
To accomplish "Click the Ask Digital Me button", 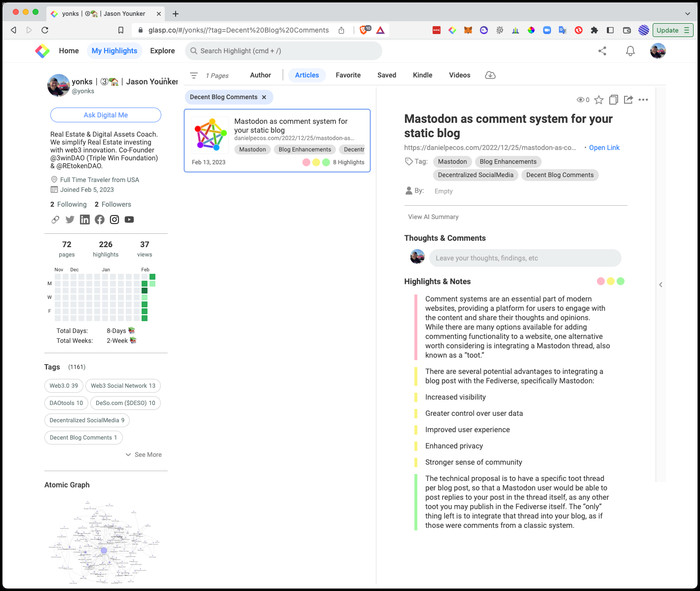I will coord(106,115).
